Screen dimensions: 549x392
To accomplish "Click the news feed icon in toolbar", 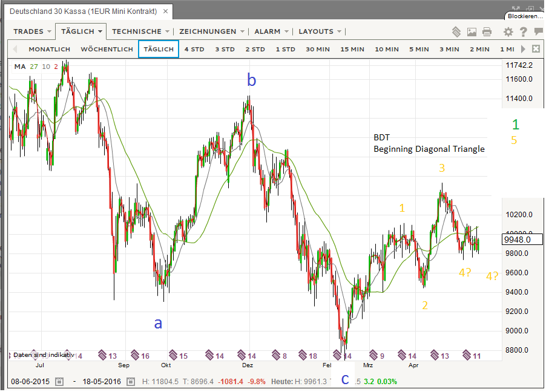I will pos(457,31).
